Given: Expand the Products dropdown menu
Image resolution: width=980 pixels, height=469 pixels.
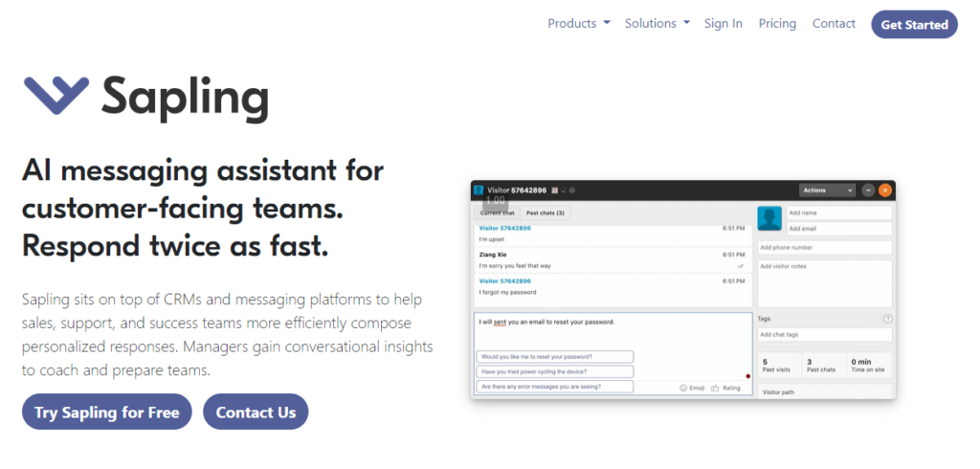Looking at the screenshot, I should [579, 24].
